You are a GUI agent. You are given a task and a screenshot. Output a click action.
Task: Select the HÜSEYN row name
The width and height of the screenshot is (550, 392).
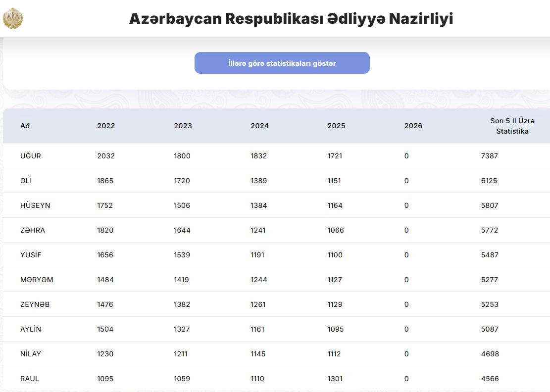click(x=35, y=205)
